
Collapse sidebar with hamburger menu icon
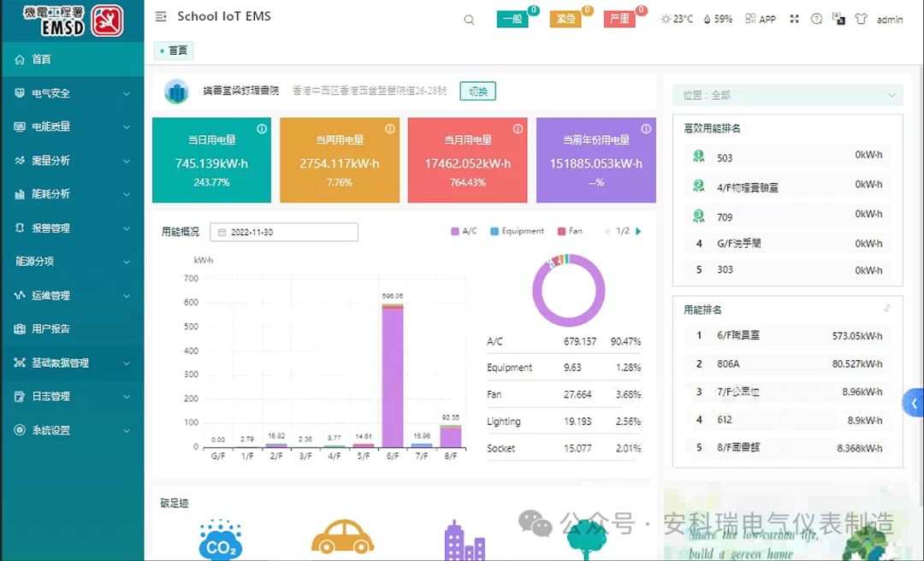pyautogui.click(x=161, y=17)
